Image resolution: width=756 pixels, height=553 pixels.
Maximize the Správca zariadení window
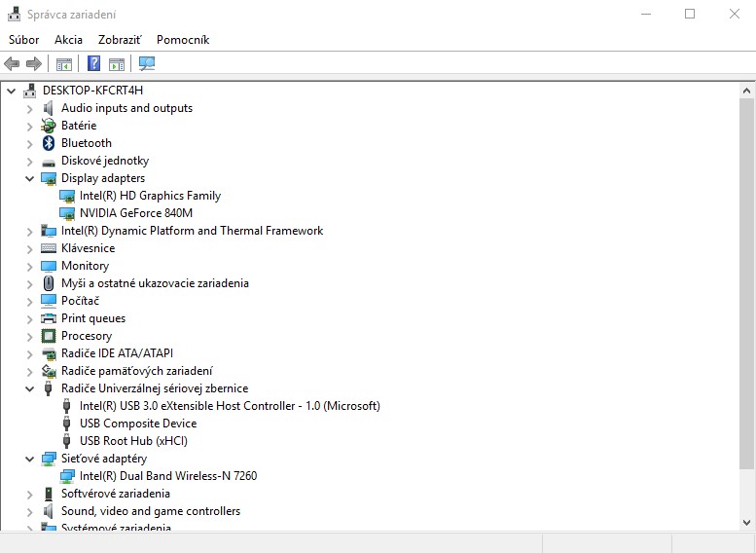click(690, 14)
